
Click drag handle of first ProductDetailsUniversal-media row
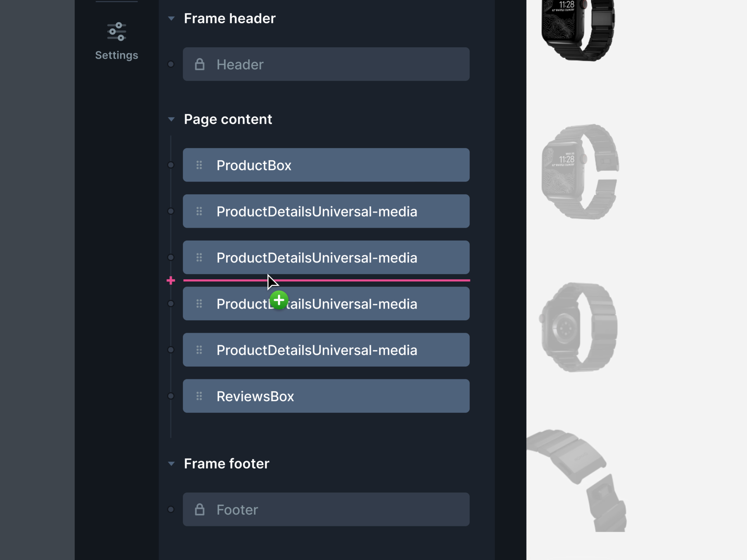coord(199,211)
